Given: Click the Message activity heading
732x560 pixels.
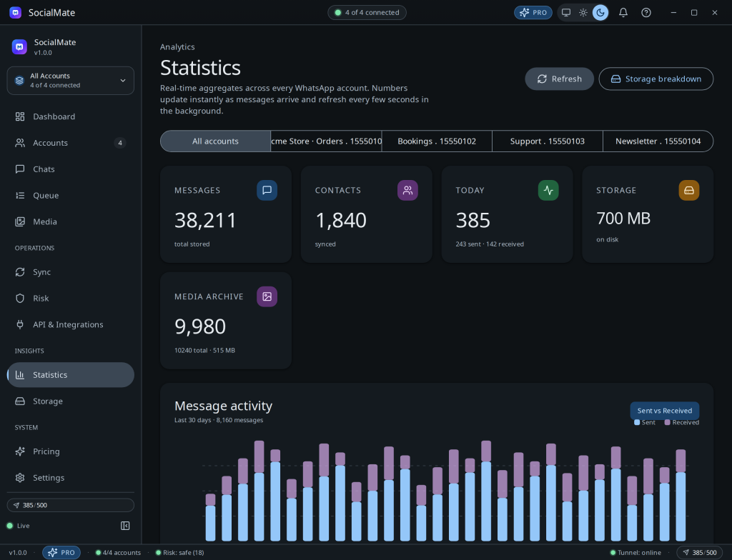Looking at the screenshot, I should point(223,406).
